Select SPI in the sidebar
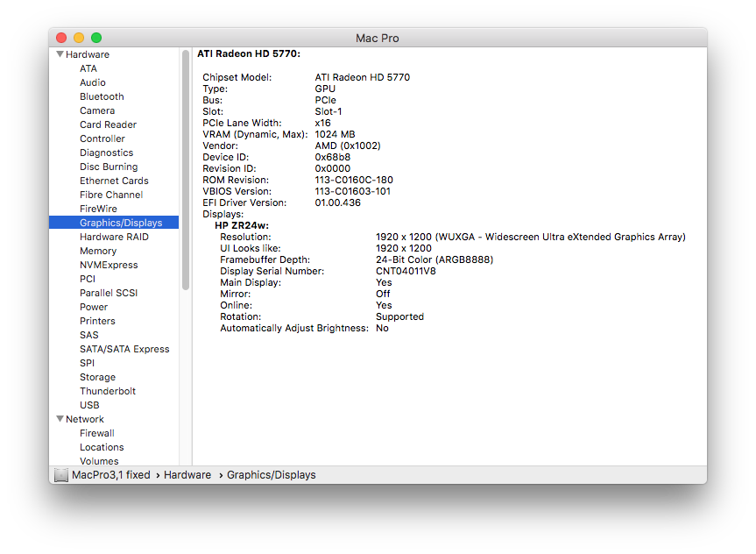The height and width of the screenshot is (554, 756). (x=87, y=362)
